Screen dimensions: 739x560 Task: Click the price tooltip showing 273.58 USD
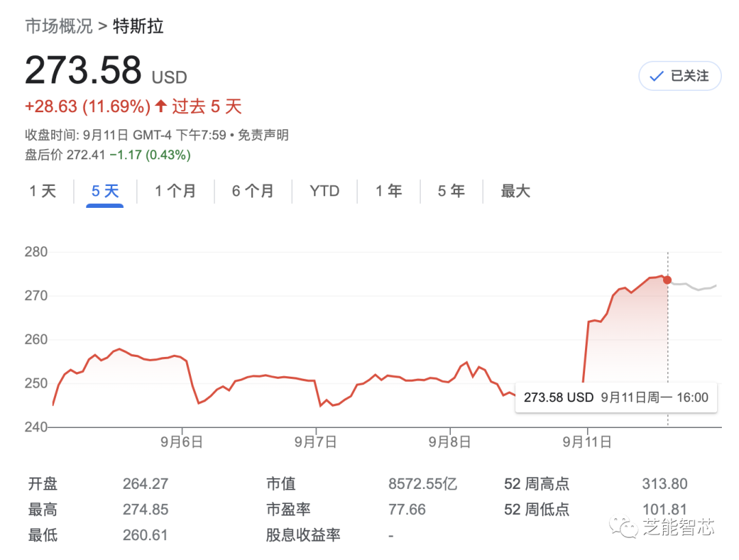click(616, 397)
